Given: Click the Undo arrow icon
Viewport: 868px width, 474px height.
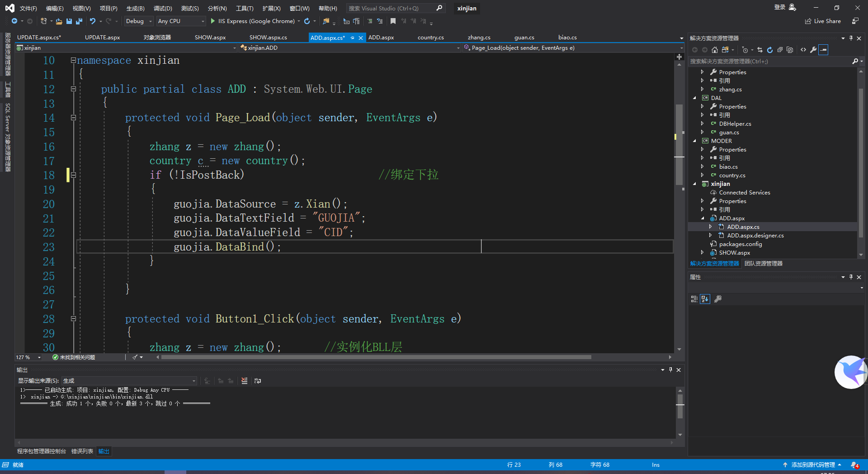Looking at the screenshot, I should (93, 21).
